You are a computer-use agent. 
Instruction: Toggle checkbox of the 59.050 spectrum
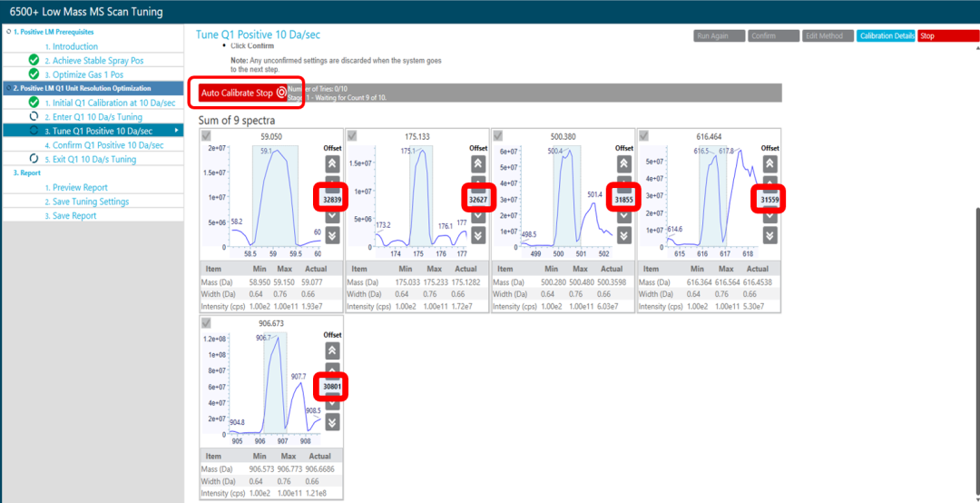(x=207, y=136)
